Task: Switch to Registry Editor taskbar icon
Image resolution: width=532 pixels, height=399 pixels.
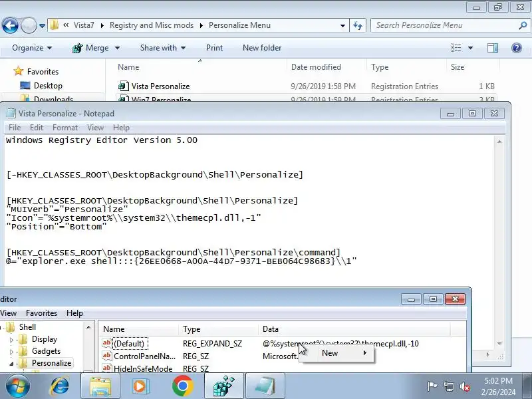Action: [224, 386]
